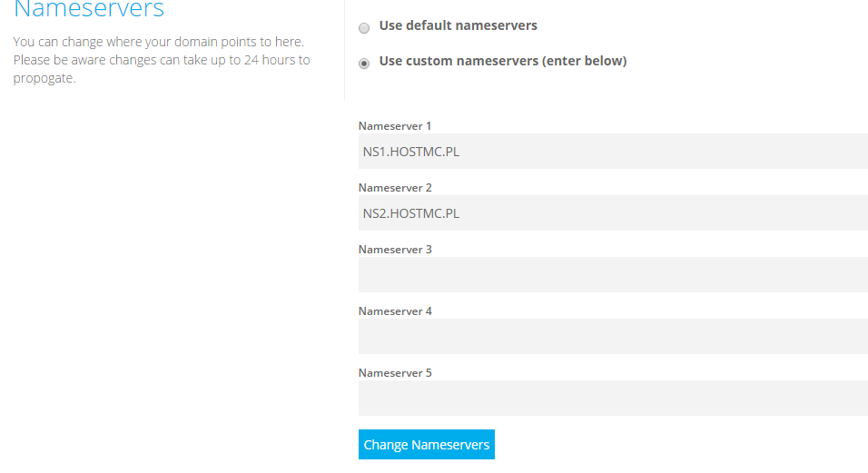The width and height of the screenshot is (868, 473).
Task: Click the 'Nameserver 1' field label
Action: [x=395, y=126]
